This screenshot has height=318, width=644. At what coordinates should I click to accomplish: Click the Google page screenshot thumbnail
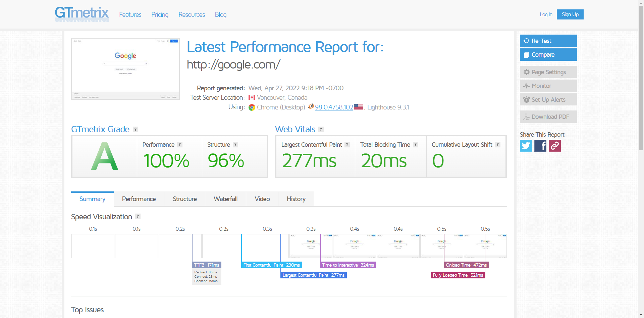point(125,69)
